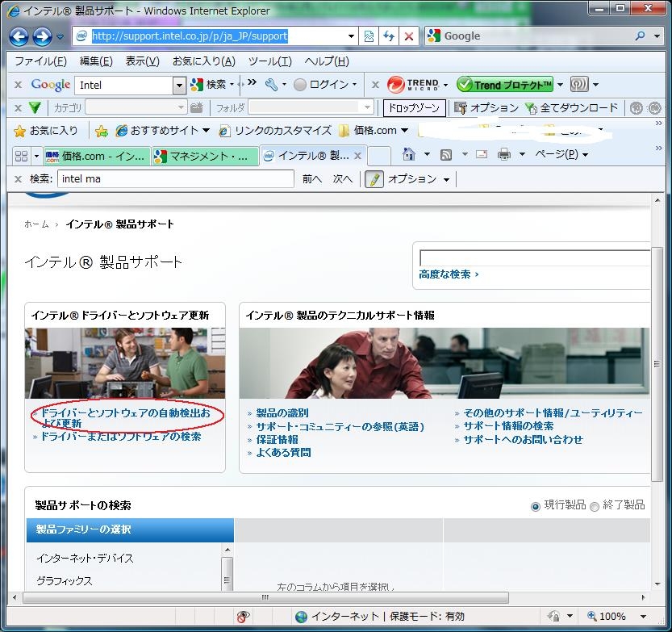Expand the おすすめサイト dropdown
This screenshot has height=632, width=672.
[x=207, y=130]
